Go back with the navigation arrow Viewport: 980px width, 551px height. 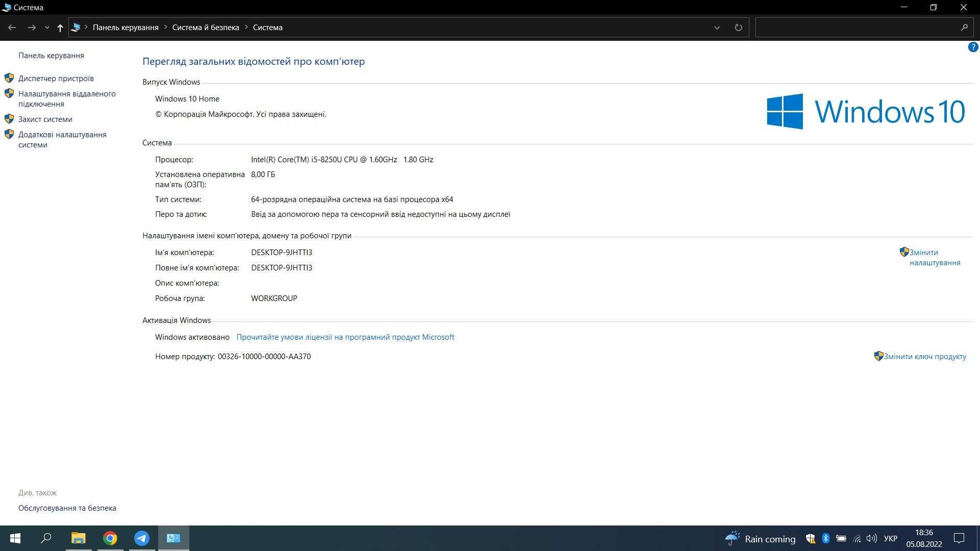pos(12,28)
